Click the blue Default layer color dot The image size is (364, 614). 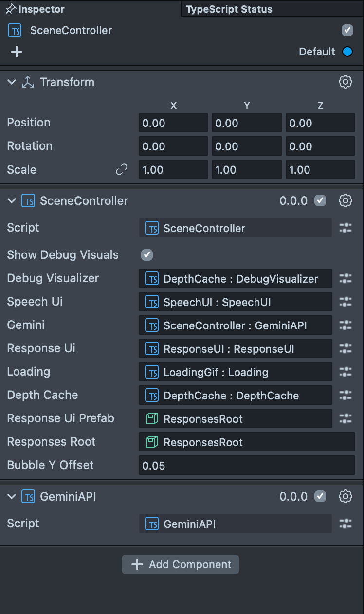[347, 52]
